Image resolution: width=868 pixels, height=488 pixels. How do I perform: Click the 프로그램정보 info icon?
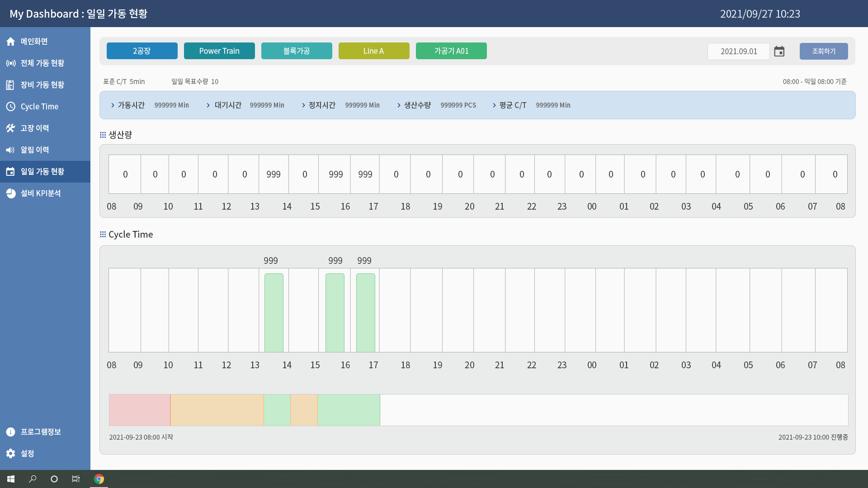click(x=11, y=432)
